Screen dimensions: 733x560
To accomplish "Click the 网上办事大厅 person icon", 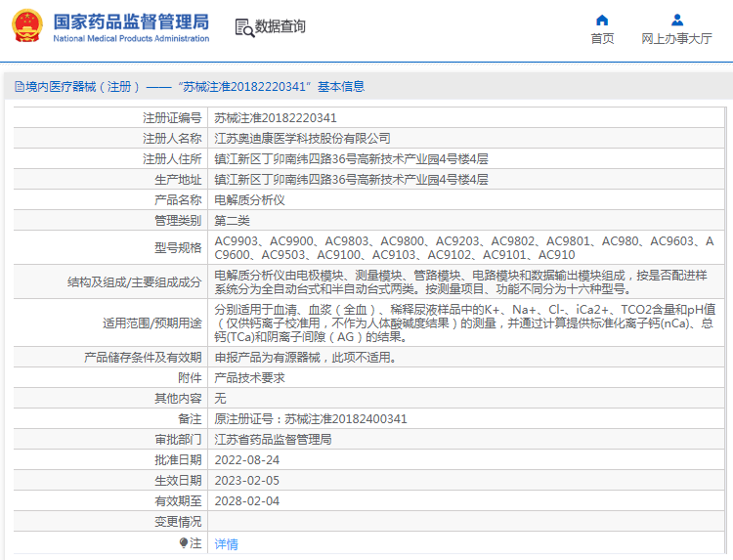I will (x=676, y=20).
